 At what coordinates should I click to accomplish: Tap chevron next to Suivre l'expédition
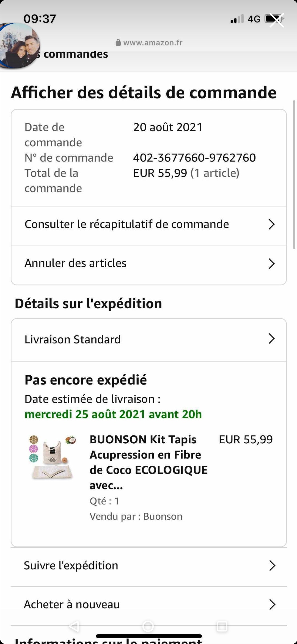272,566
